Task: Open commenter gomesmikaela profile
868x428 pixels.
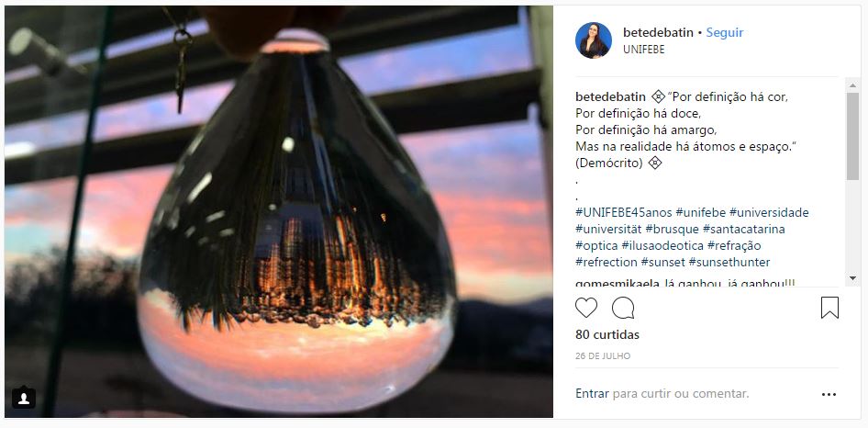Action: [x=618, y=283]
